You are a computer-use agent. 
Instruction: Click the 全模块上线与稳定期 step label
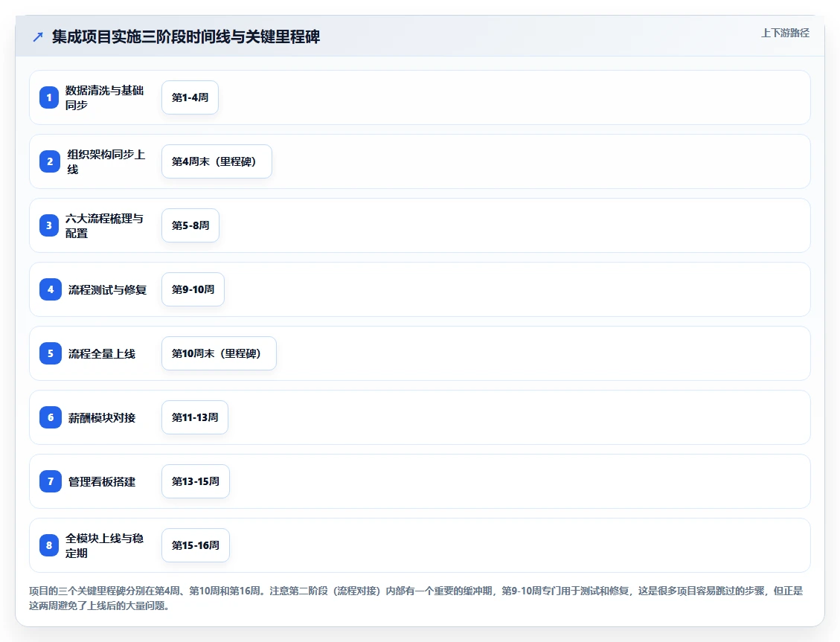click(104, 545)
